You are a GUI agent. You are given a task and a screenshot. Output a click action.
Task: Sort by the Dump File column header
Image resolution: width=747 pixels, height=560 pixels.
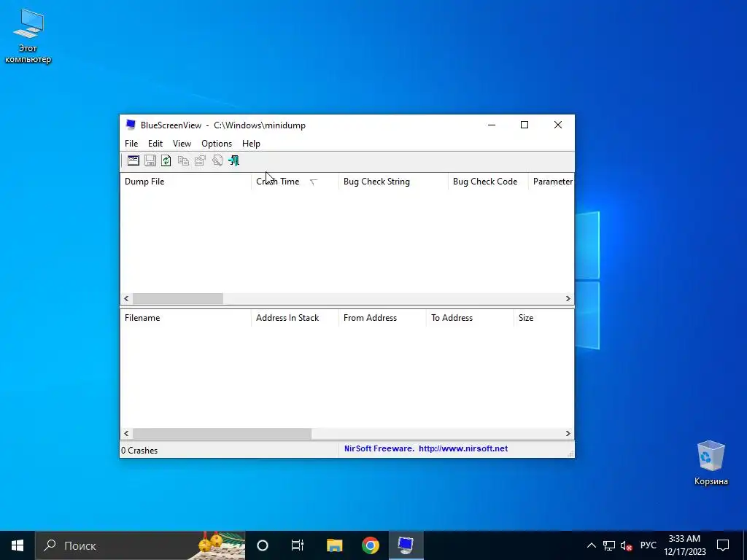[186, 182]
